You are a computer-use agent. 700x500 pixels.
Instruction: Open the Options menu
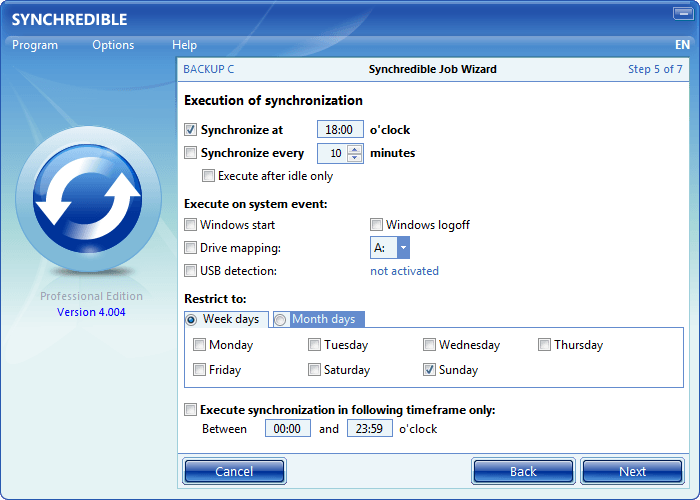tap(113, 45)
